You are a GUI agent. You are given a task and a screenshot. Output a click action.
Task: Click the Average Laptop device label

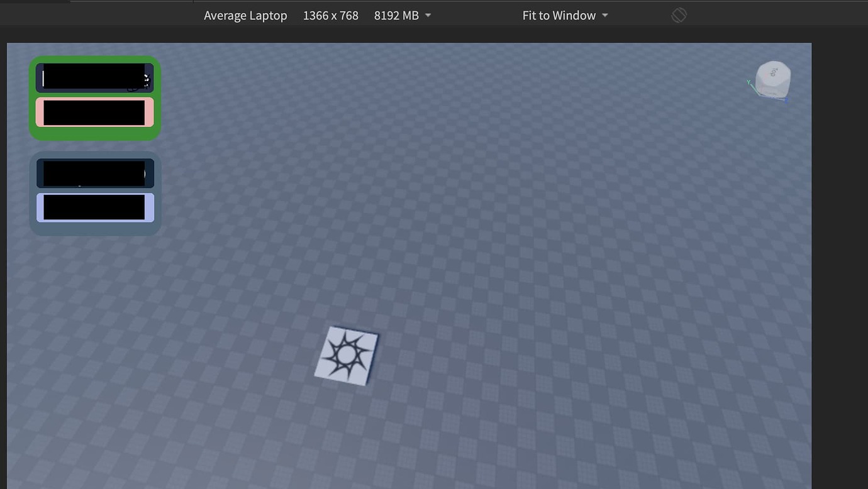245,14
